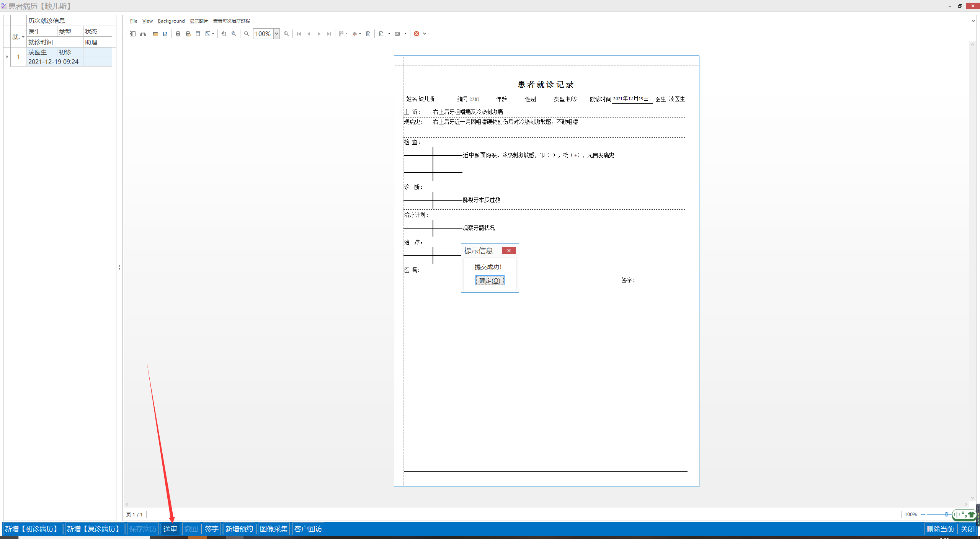This screenshot has height=539, width=980.
Task: Go to first page with the arrow icon
Action: point(299,34)
